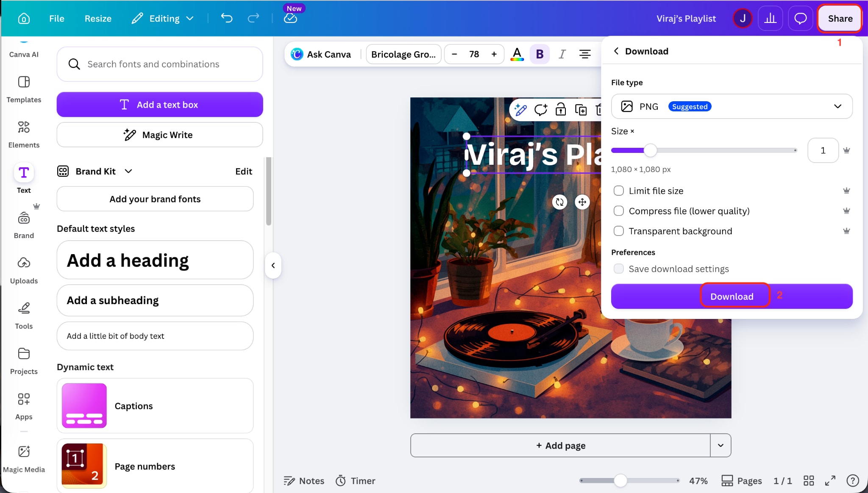The width and height of the screenshot is (868, 493).
Task: Open help question mark icon
Action: (852, 481)
